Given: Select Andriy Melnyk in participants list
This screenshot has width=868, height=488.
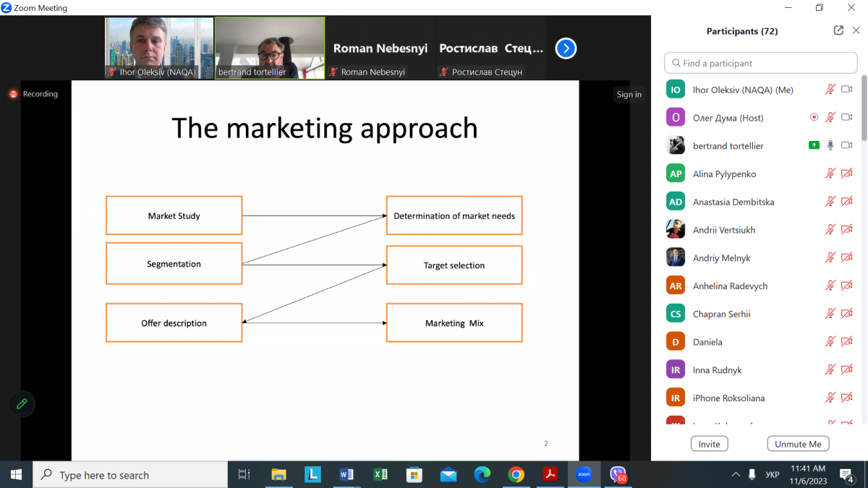Looking at the screenshot, I should pos(721,258).
